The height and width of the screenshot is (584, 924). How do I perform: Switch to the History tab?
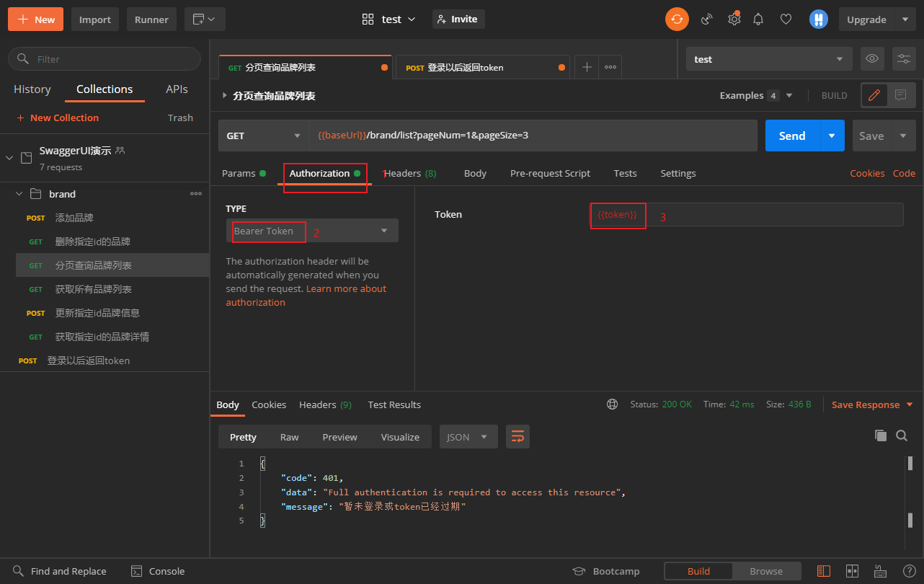click(x=32, y=89)
